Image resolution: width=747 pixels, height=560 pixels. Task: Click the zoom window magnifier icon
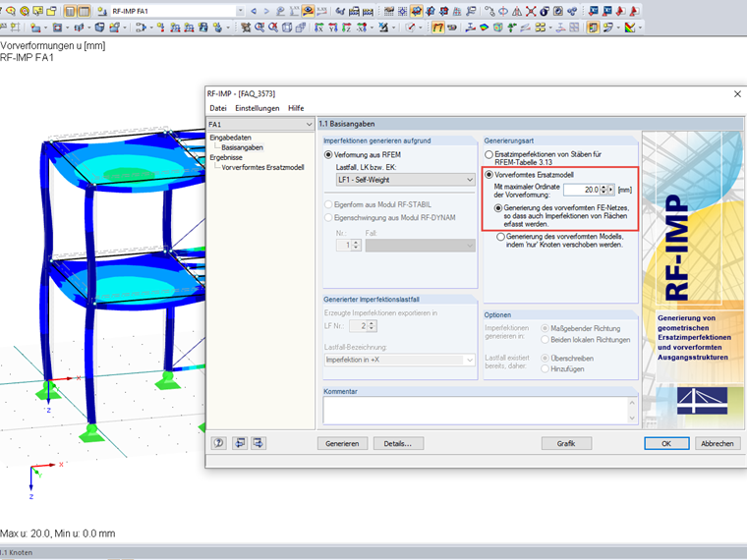click(x=259, y=28)
